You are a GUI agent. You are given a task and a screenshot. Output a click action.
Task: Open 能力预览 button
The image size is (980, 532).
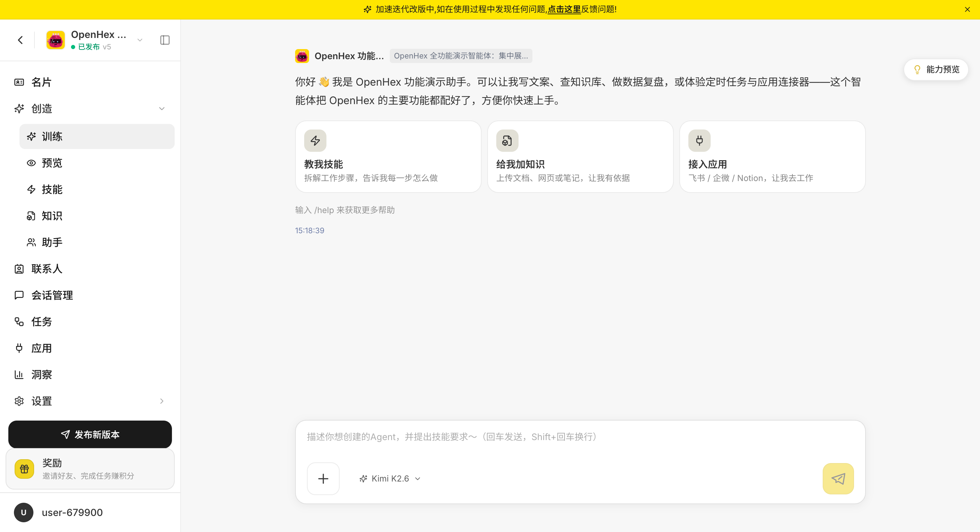(936, 70)
